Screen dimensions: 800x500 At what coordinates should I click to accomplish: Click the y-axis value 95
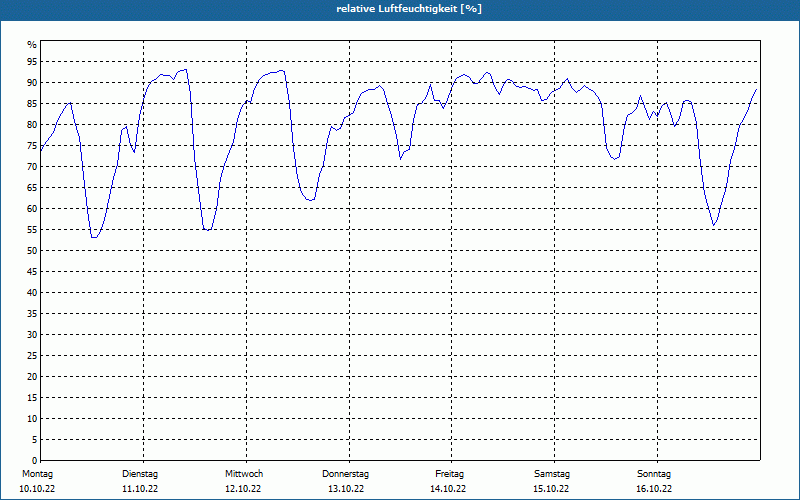[32, 62]
